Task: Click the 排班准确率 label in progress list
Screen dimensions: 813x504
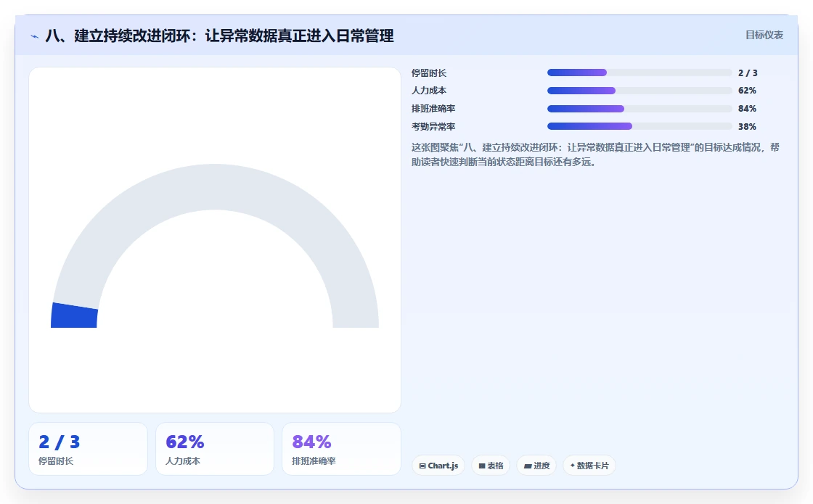Action: [433, 109]
